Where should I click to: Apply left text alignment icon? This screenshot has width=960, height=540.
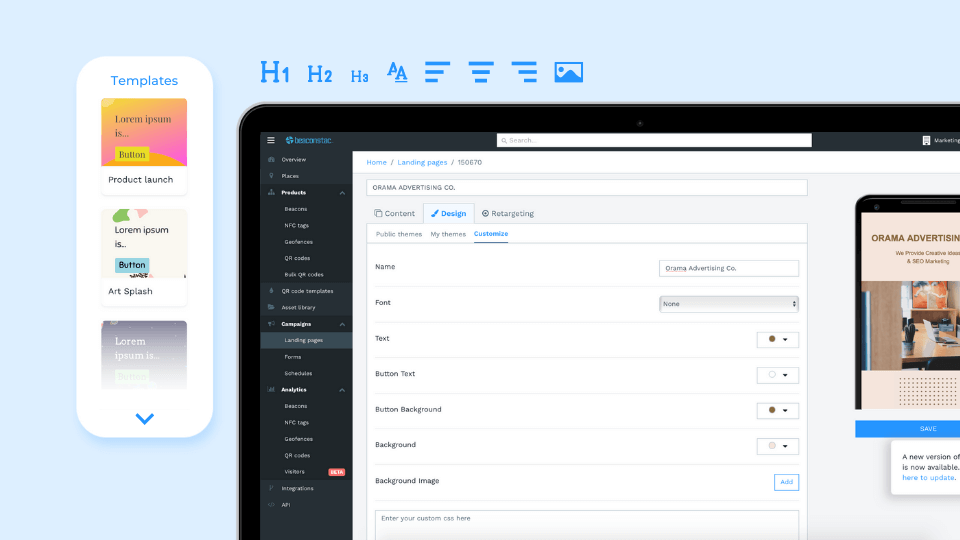tap(437, 72)
